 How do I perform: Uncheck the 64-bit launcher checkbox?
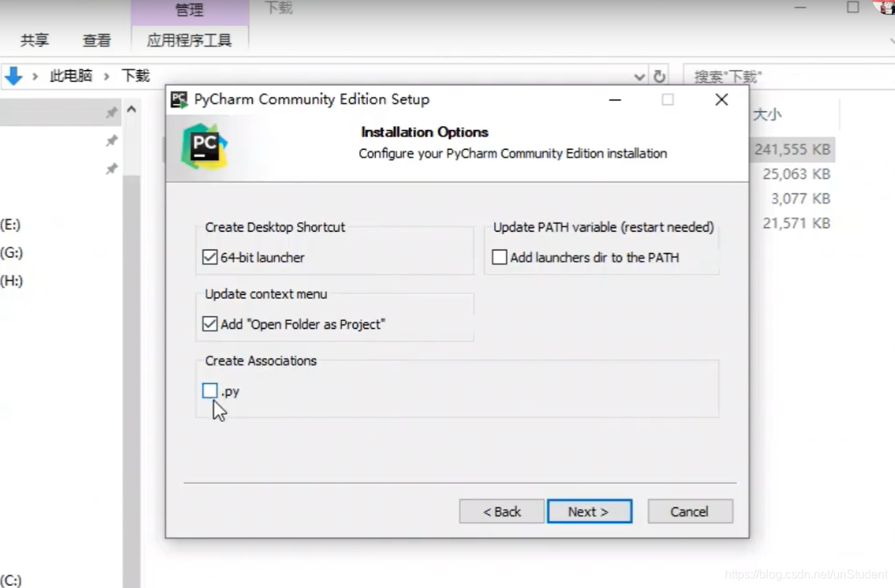click(x=210, y=257)
